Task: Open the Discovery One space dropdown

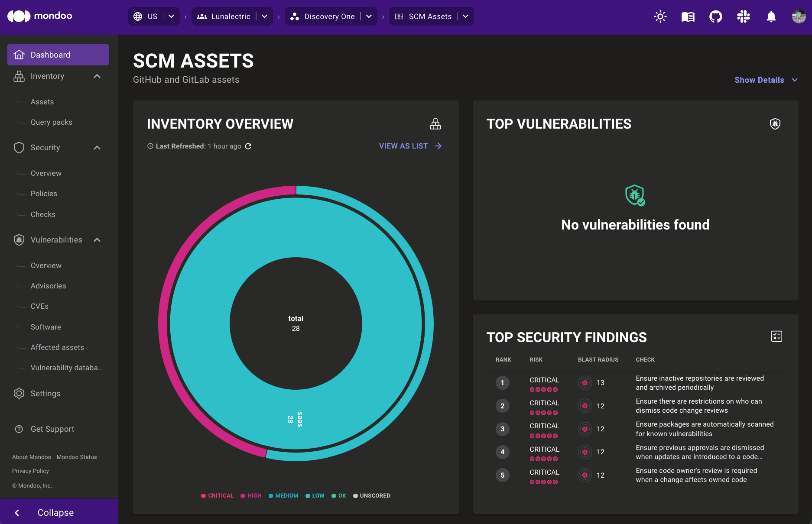Action: point(369,16)
